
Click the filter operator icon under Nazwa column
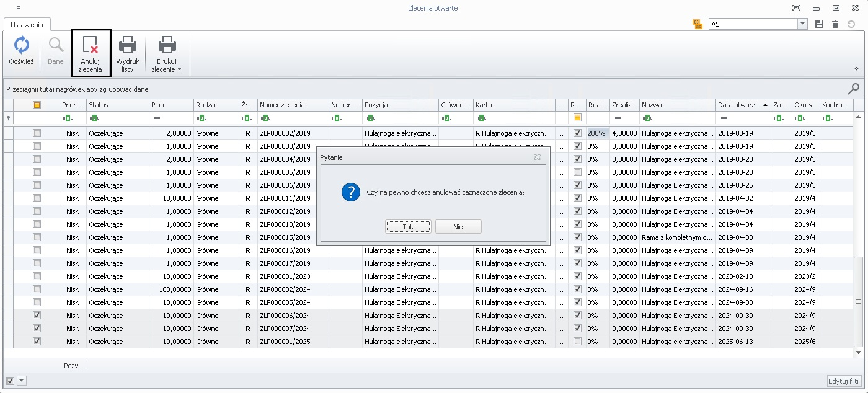coord(647,118)
